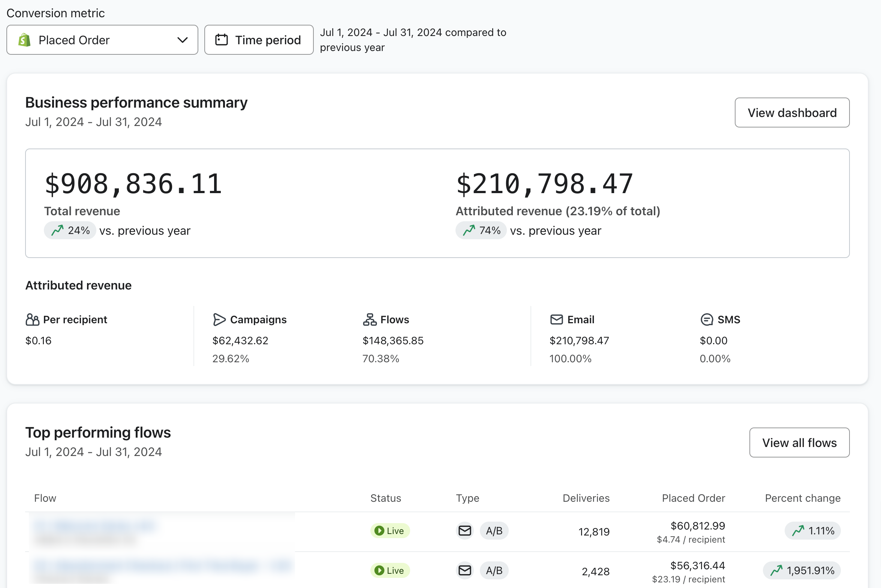Click the Shopify icon in Placed Order dropdown
Image resolution: width=881 pixels, height=588 pixels.
coord(25,40)
